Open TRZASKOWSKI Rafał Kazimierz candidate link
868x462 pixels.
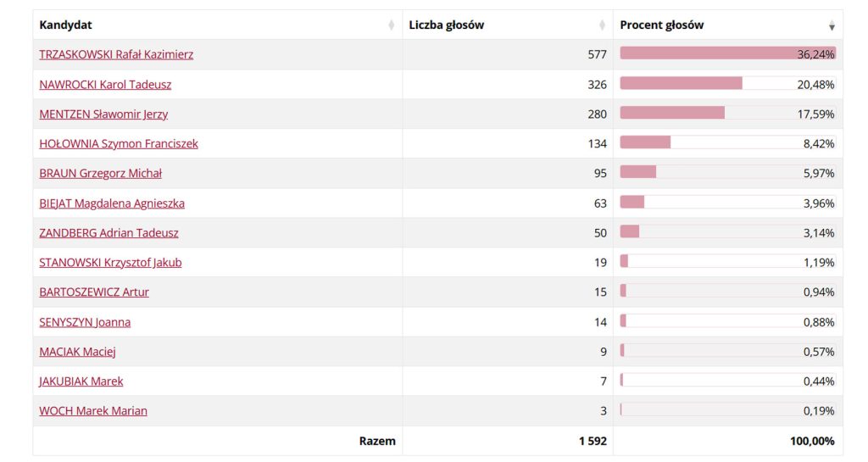click(116, 54)
